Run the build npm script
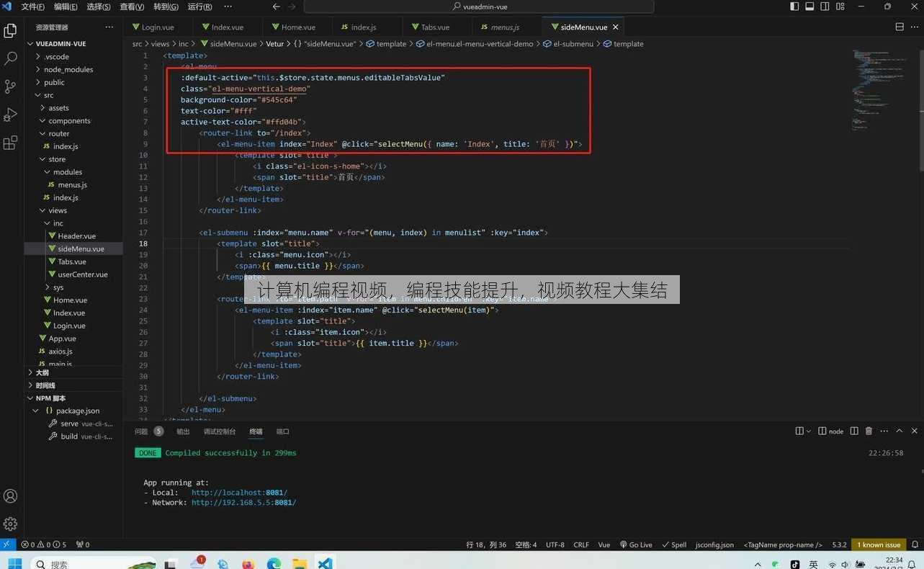This screenshot has width=924, height=569. [79, 436]
